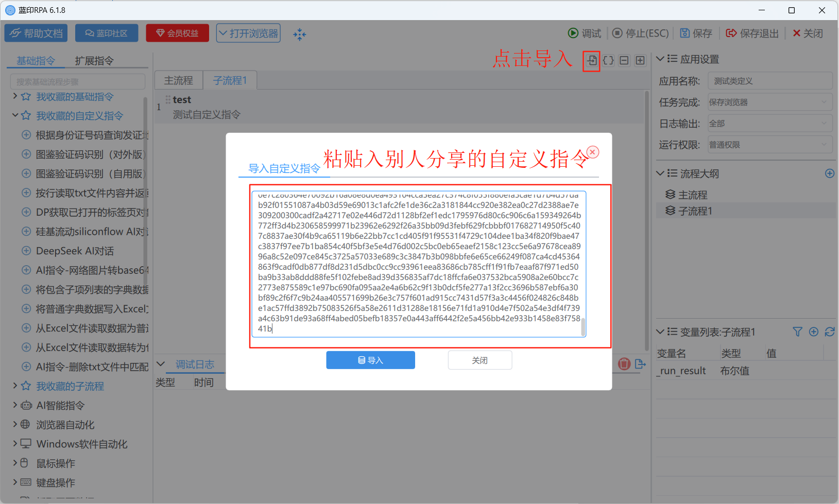Collapse 应用设置 section
839x504 pixels.
[x=660, y=59]
